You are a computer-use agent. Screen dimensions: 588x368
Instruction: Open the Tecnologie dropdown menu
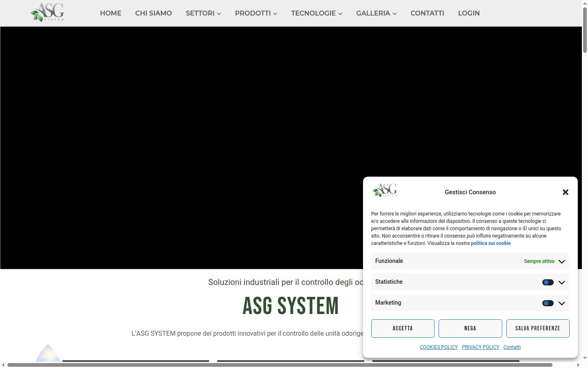tap(317, 13)
